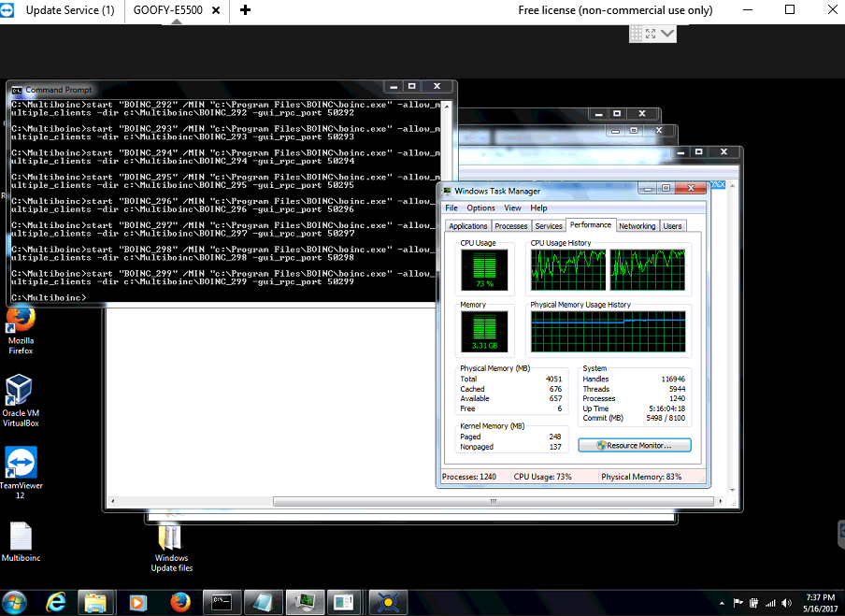The width and height of the screenshot is (845, 616).
Task: Add new TeamViewer session tab
Action: tap(245, 10)
